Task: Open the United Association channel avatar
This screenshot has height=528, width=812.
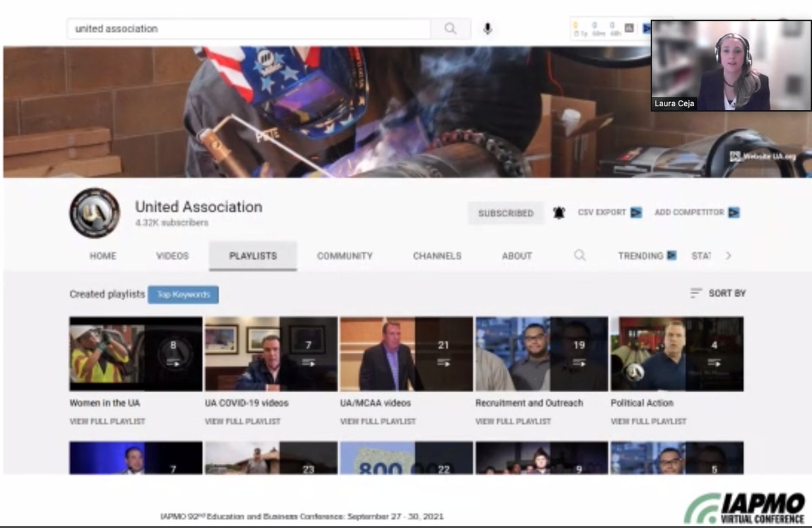Action: pos(95,213)
